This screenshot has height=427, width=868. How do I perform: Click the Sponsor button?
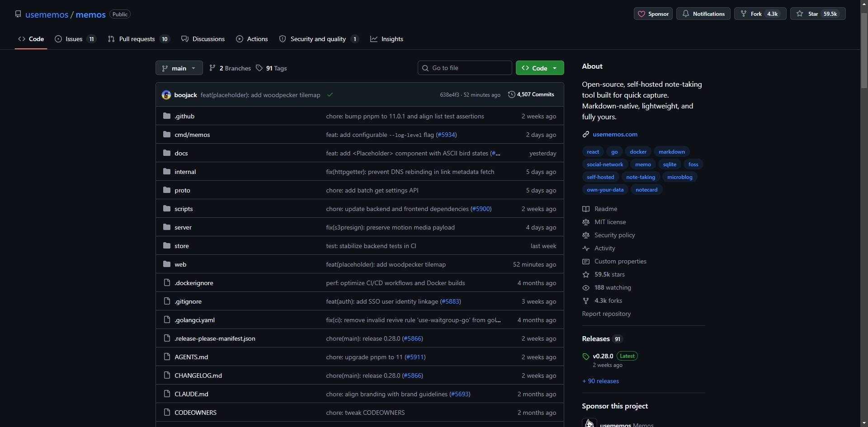pyautogui.click(x=653, y=14)
